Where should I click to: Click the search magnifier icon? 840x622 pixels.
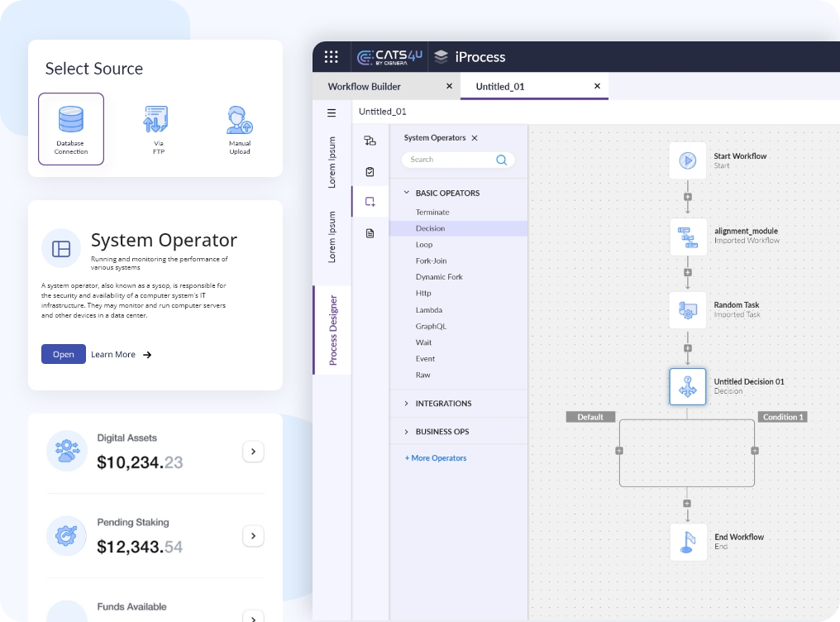(x=501, y=160)
